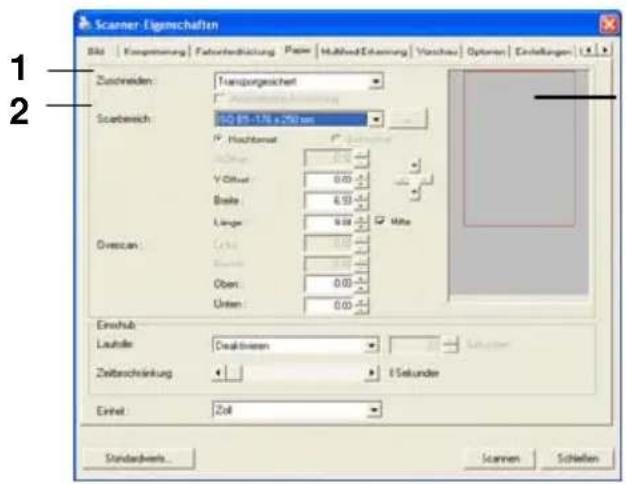
Task: Click the Y-Offset value field
Action: coord(329,180)
